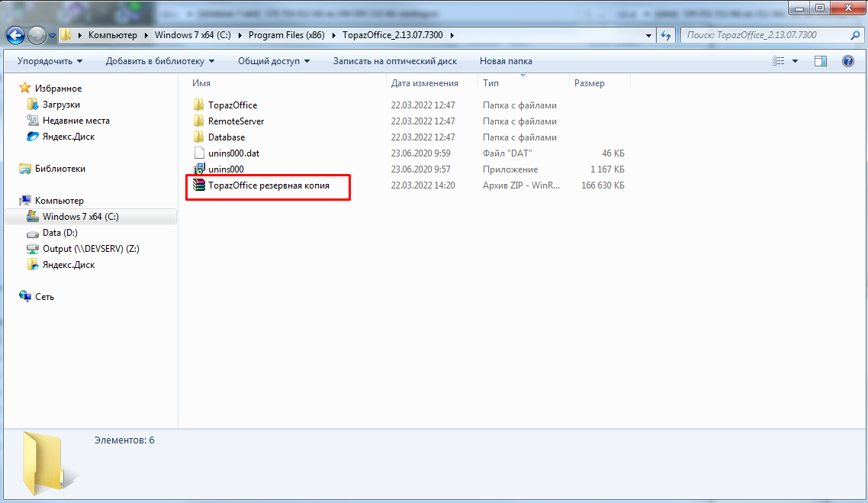Sort by 'Дата изменения' column header
Screen dimensions: 868x503
pyautogui.click(x=425, y=83)
